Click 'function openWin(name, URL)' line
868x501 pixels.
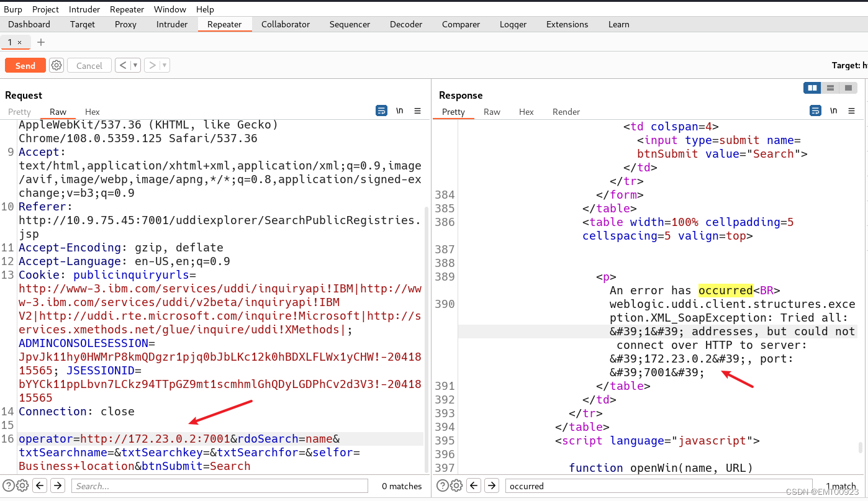pyautogui.click(x=661, y=467)
